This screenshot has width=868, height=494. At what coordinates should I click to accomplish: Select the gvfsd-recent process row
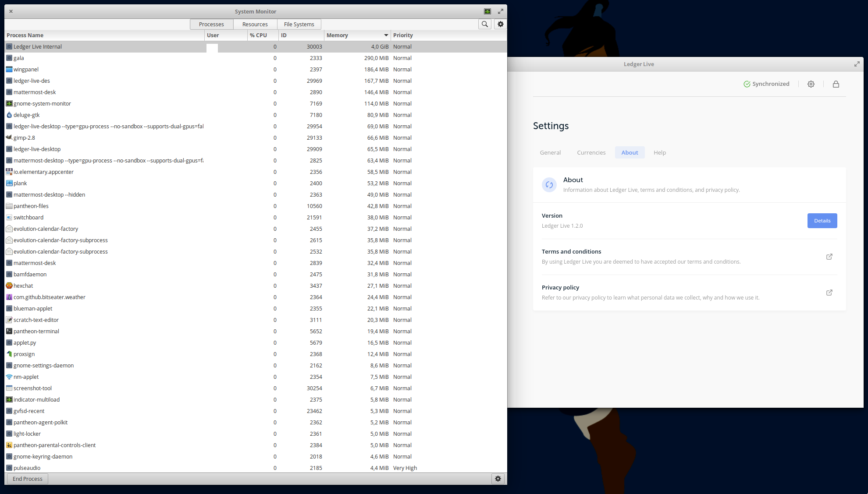click(256, 411)
